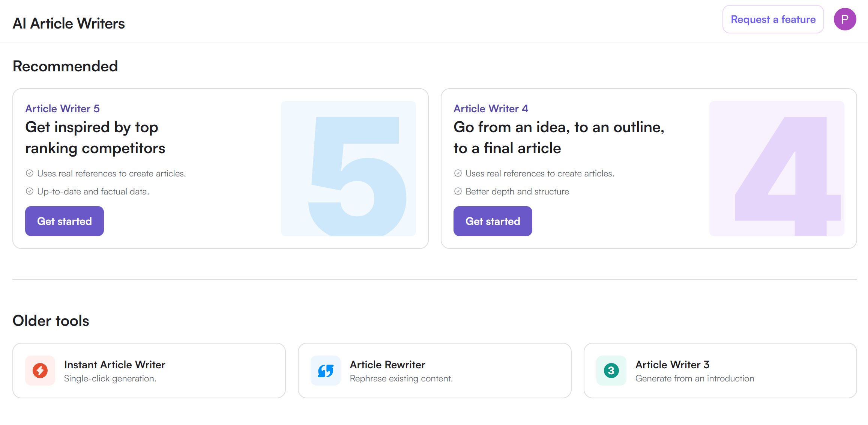Click the Instant Article Writer lightning icon
This screenshot has height=425, width=868.
click(40, 371)
